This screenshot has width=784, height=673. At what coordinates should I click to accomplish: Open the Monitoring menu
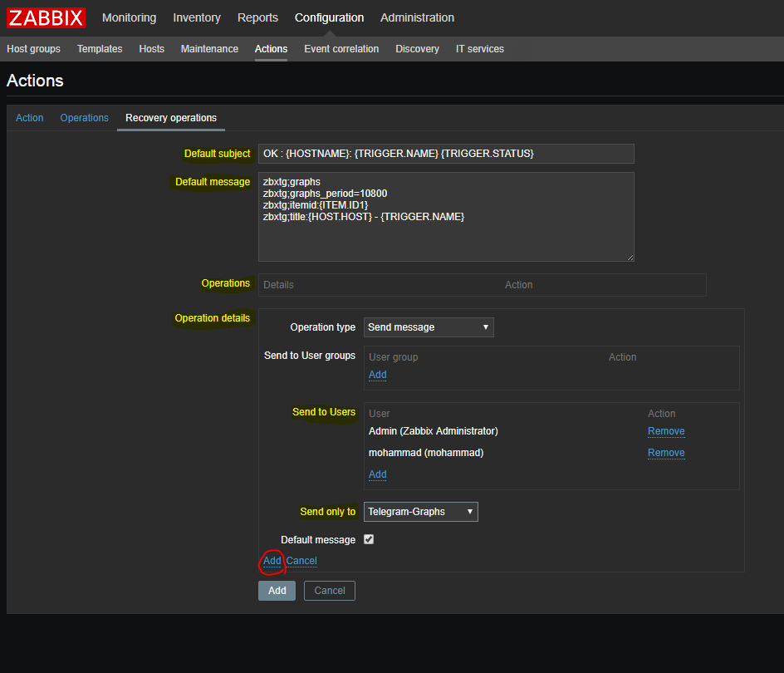click(129, 17)
